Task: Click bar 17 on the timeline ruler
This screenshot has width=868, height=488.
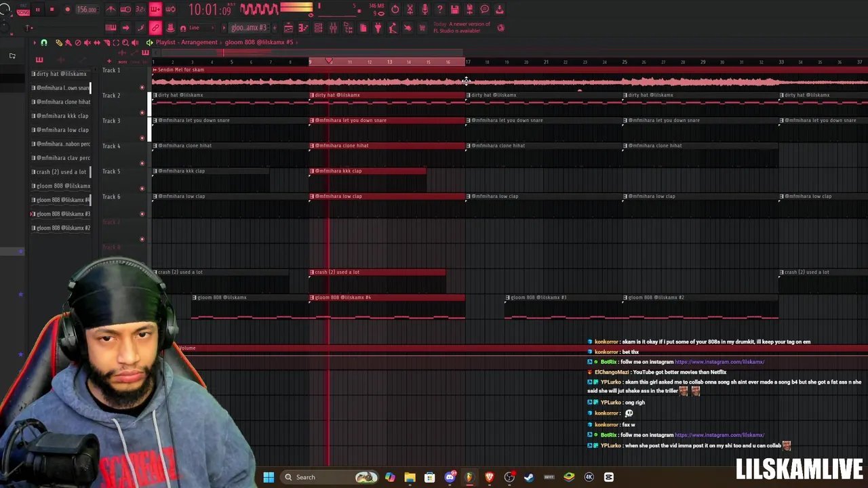Action: click(467, 62)
